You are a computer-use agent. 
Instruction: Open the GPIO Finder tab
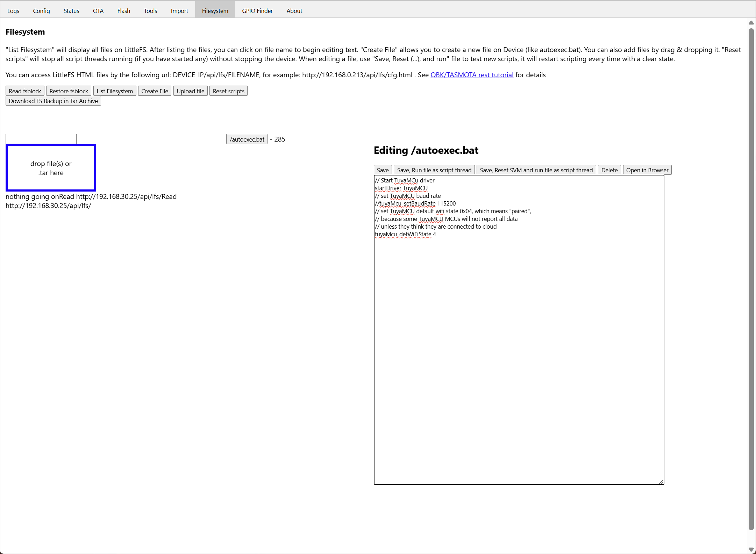[257, 11]
